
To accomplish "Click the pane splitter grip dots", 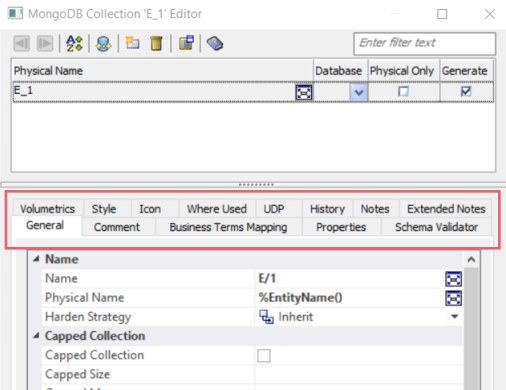I will coord(256,184).
